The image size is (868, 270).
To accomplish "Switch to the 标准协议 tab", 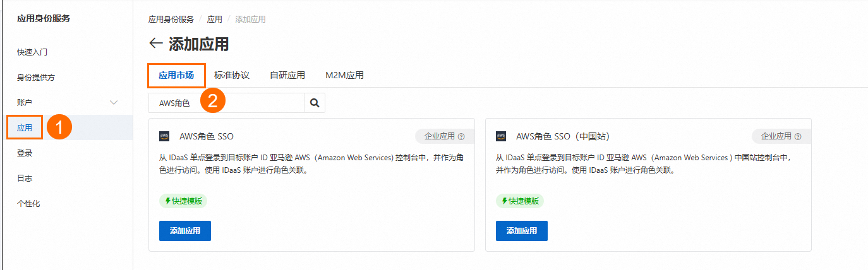I will (x=232, y=75).
